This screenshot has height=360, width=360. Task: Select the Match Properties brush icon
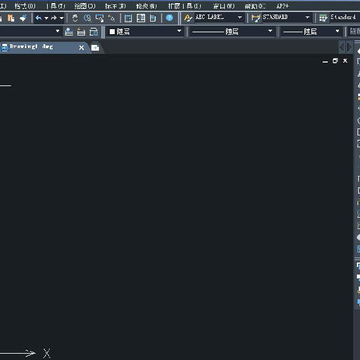tap(23, 18)
